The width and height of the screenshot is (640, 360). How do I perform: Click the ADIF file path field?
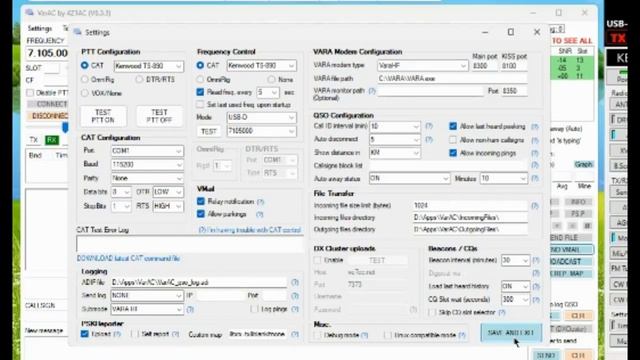point(198,282)
